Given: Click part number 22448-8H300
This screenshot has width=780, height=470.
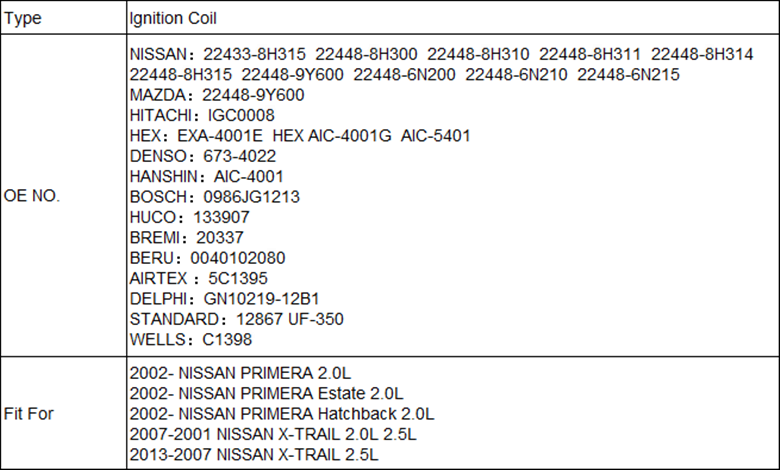Looking at the screenshot, I should click(x=366, y=54).
